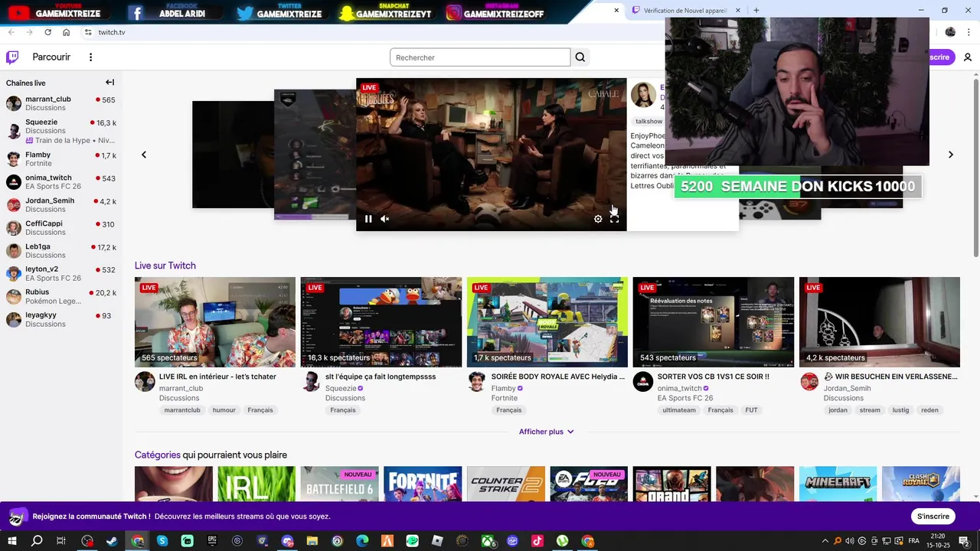Open Task View on taskbar
Screen dimensions: 980x551
point(61,541)
